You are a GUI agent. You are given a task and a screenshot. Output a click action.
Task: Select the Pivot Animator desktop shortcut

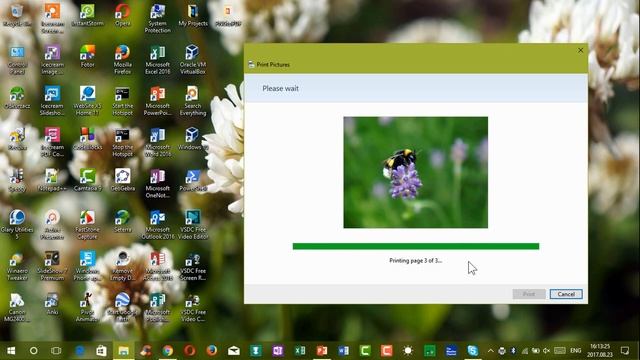tap(87, 308)
